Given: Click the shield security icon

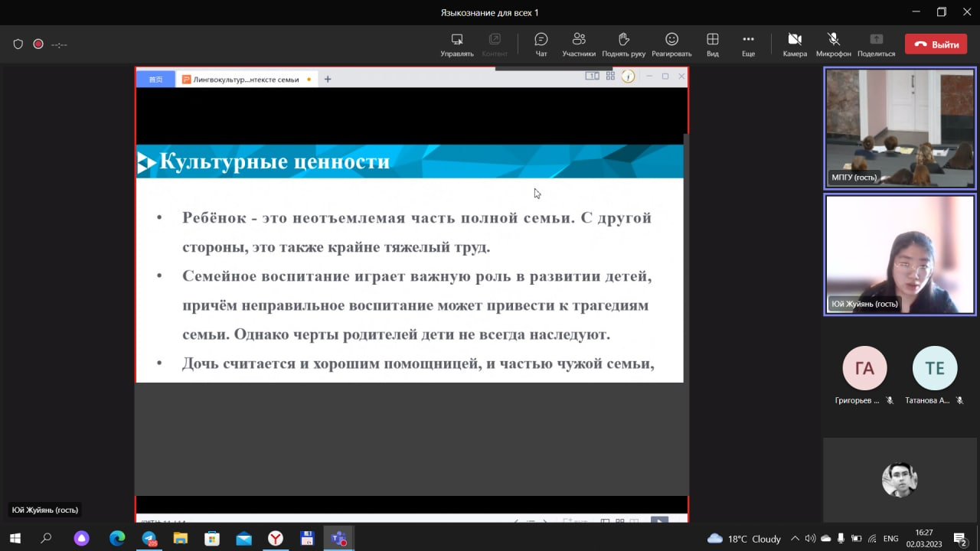Looking at the screenshot, I should 18,44.
